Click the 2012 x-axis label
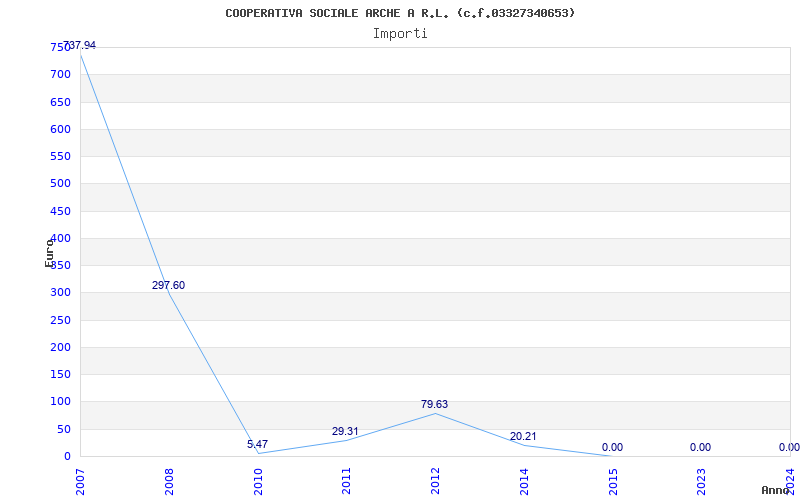800x500 pixels. [x=435, y=482]
